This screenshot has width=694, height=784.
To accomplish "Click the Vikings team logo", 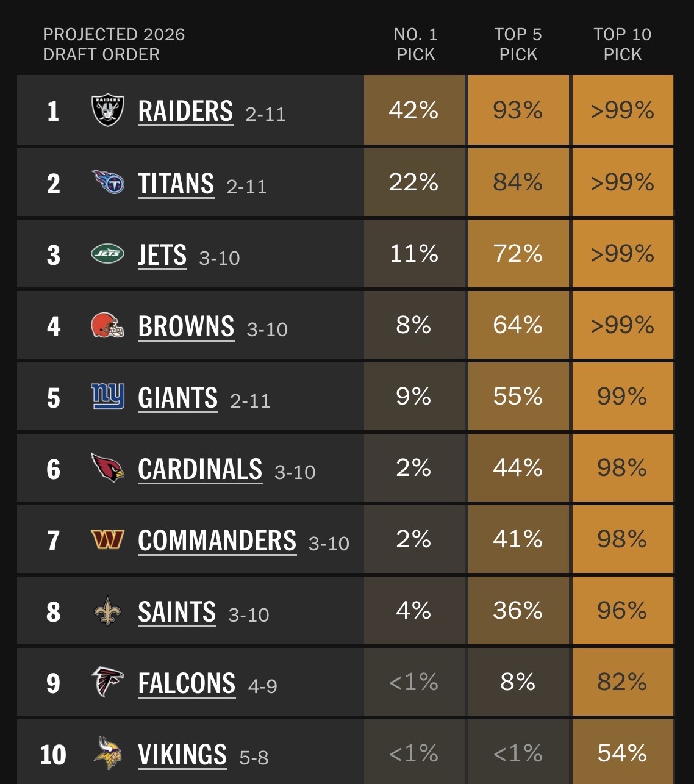I will [x=107, y=753].
